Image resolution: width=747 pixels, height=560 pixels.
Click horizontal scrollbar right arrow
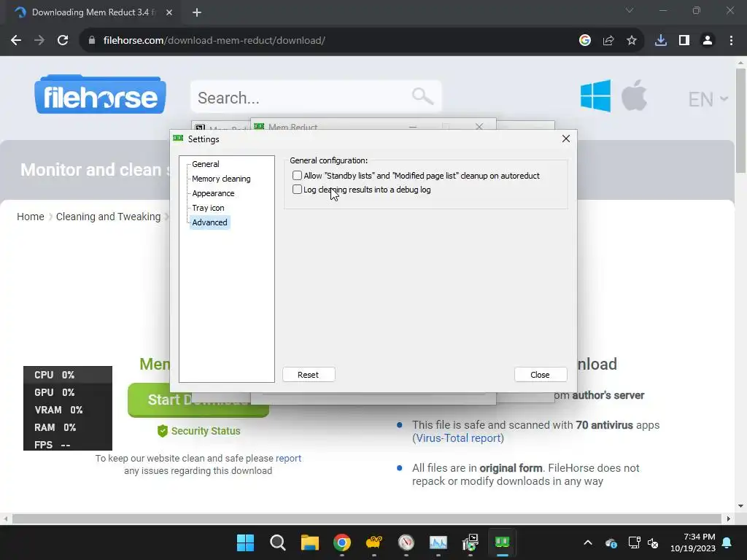[729, 518]
